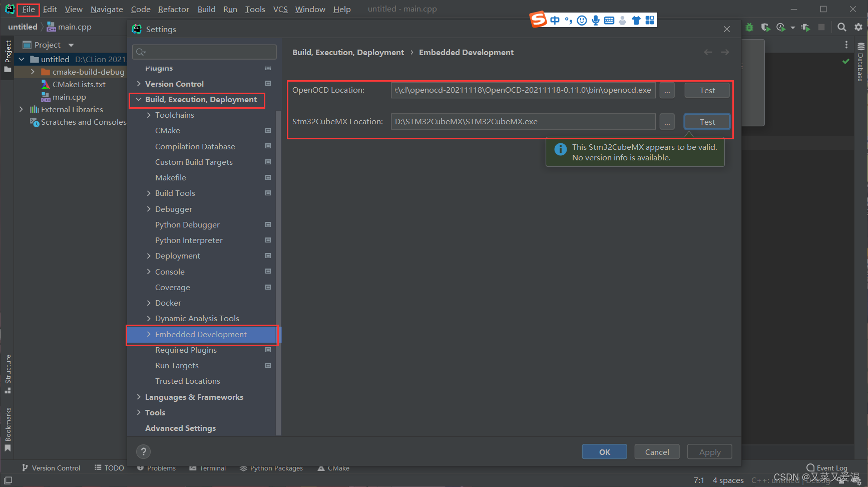Expand the Docker settings node
This screenshot has height=487, width=868.
(149, 303)
